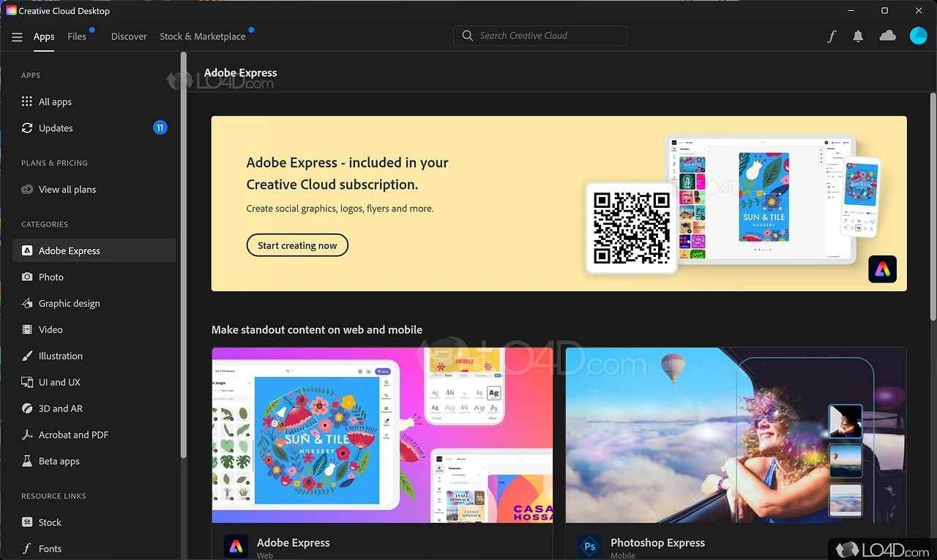Switch to the Apps tab

(x=44, y=37)
